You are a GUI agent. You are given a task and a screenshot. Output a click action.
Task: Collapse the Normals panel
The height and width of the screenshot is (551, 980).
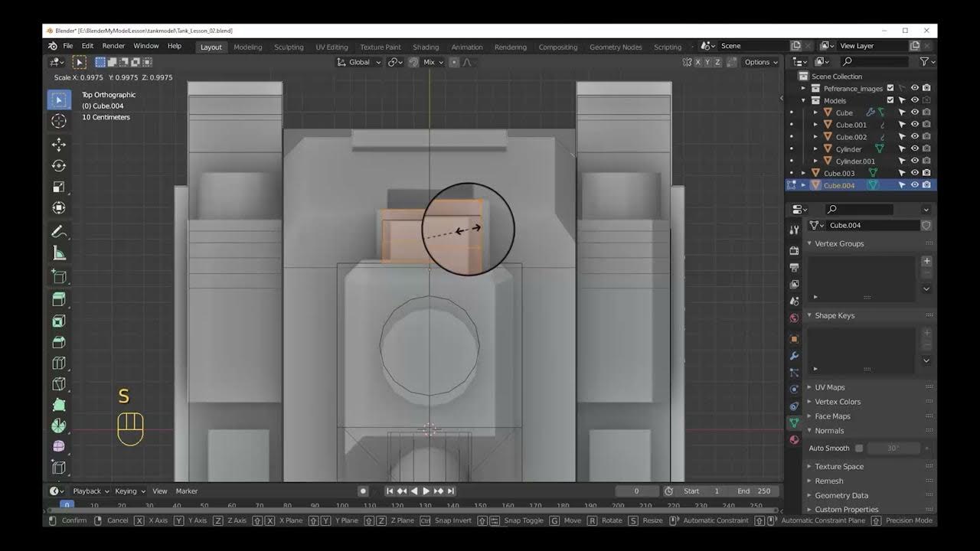pos(828,431)
